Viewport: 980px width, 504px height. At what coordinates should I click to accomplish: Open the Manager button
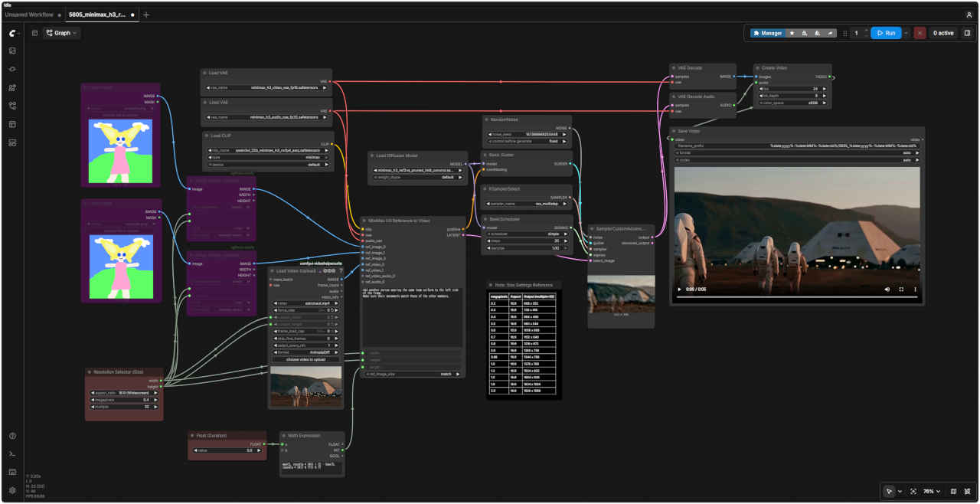pyautogui.click(x=767, y=33)
